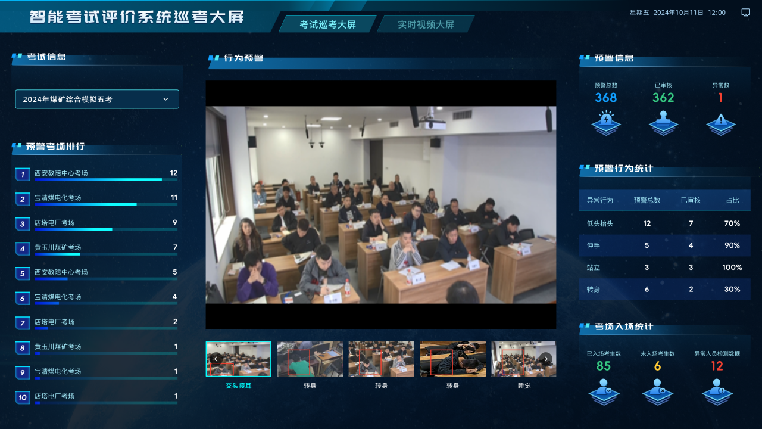Click the person icon under 362
This screenshot has width=763, height=430.
(662, 122)
